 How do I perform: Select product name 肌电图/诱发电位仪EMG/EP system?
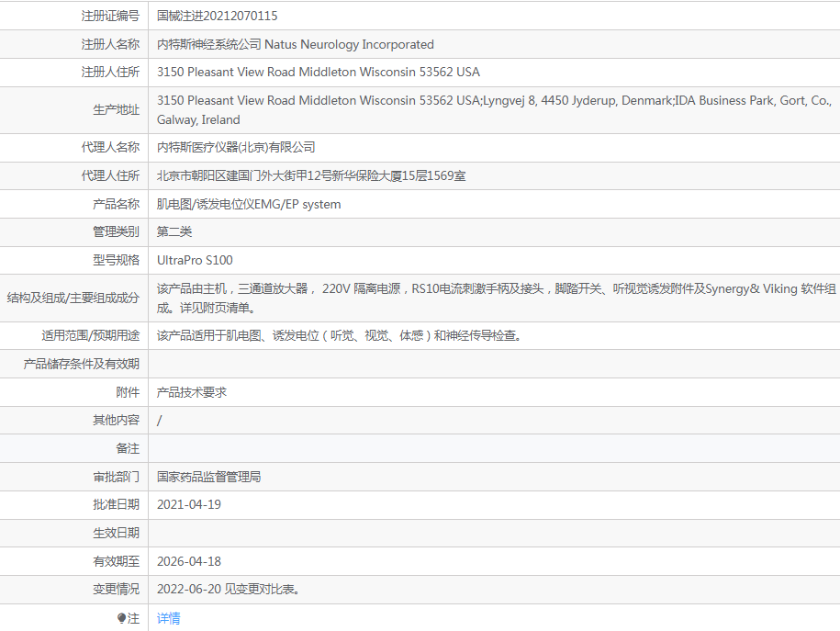(249, 204)
